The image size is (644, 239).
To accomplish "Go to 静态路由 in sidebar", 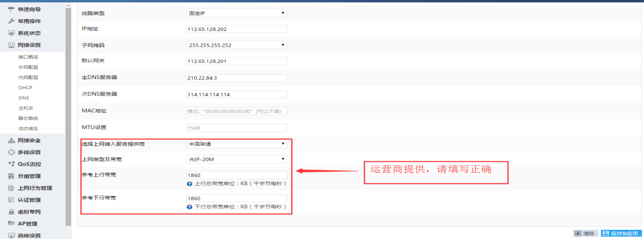I will click(x=28, y=118).
